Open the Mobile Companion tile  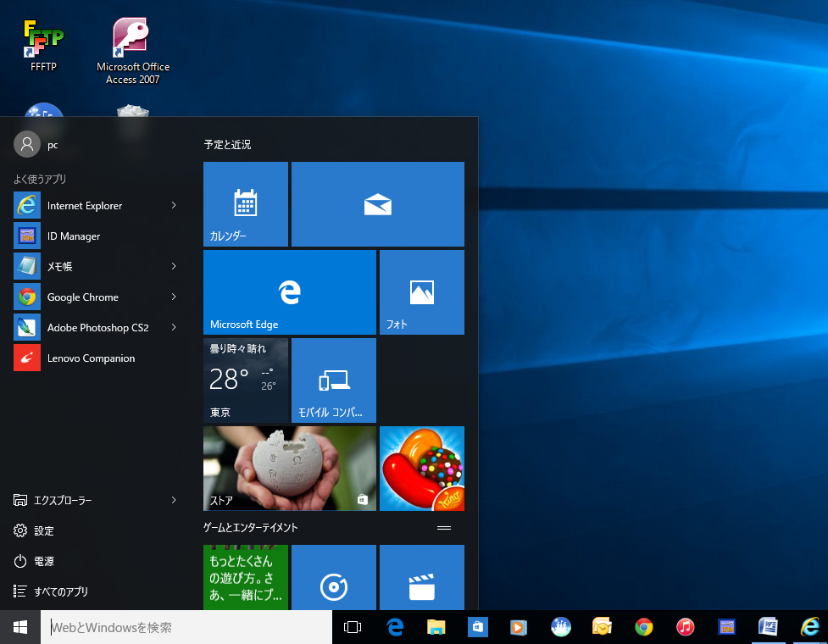coord(334,380)
